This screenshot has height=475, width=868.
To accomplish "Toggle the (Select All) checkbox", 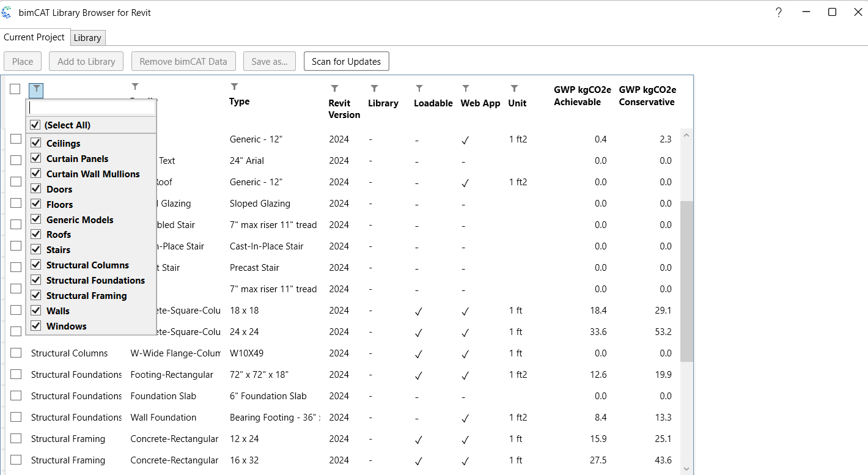I will pos(35,125).
